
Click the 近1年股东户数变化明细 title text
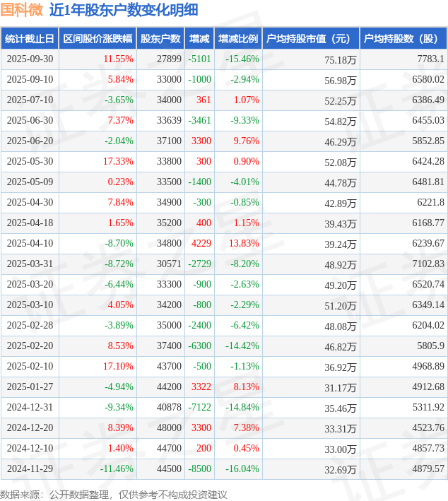[124, 10]
